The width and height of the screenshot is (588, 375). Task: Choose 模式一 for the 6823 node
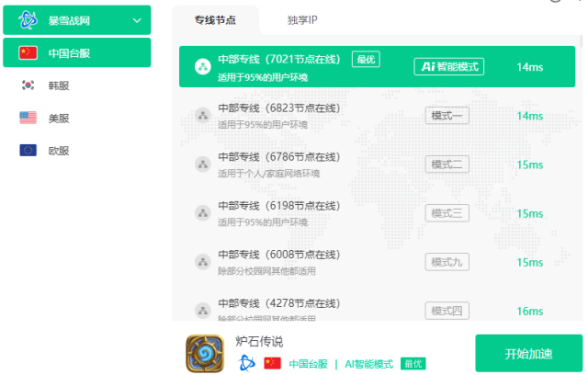pyautogui.click(x=447, y=116)
